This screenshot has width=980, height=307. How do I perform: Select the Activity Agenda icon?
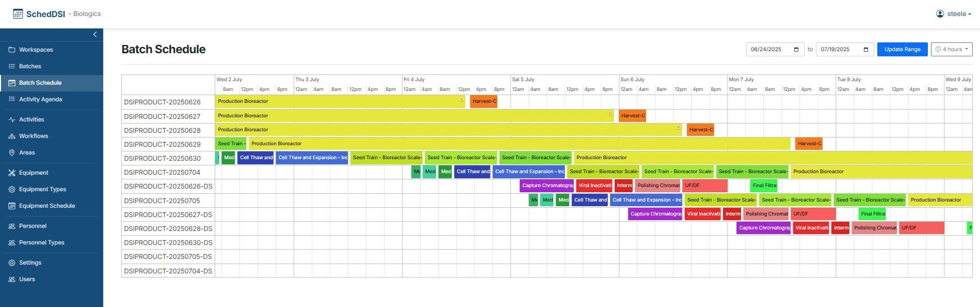(x=12, y=99)
